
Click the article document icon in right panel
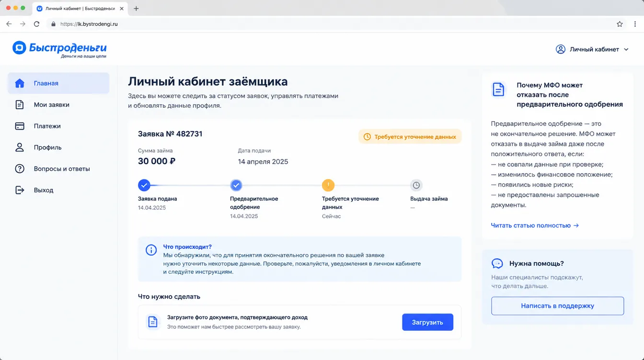pyautogui.click(x=498, y=90)
